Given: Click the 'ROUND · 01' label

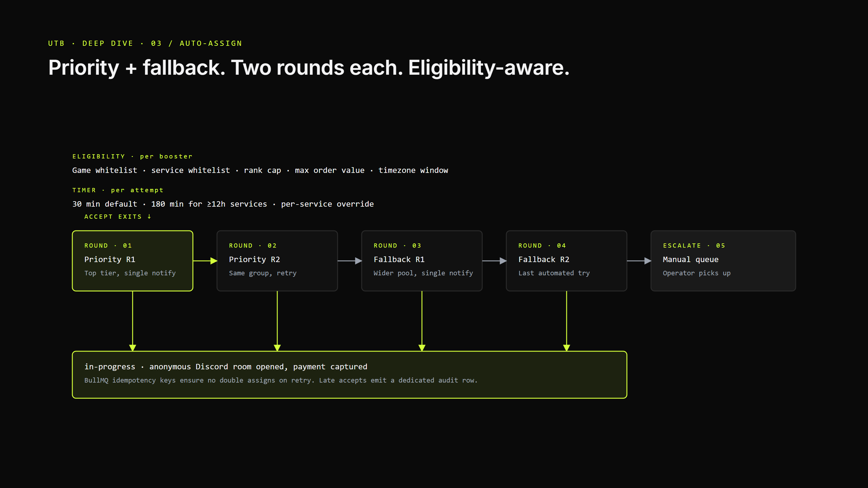Looking at the screenshot, I should pyautogui.click(x=108, y=246).
